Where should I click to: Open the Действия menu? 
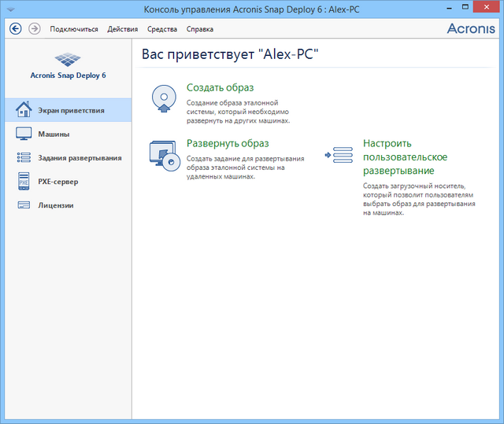tap(123, 29)
